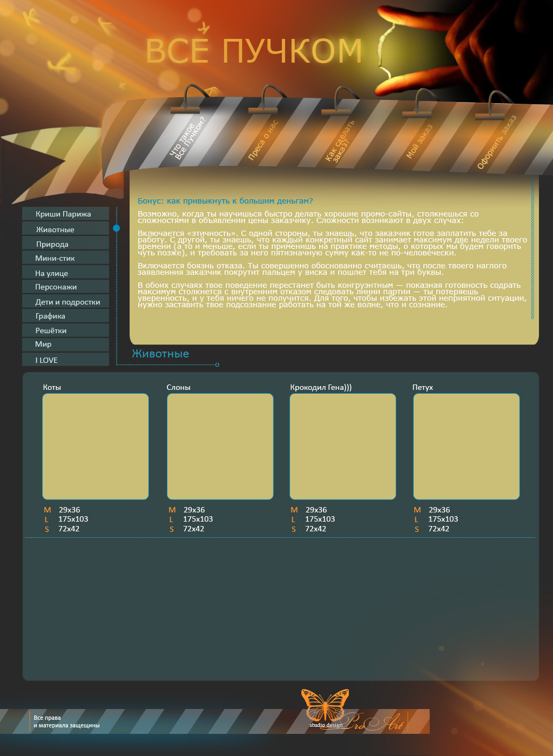553x756 pixels.
Task: Select 'Персонажи' category in the sidebar
Action: (65, 287)
